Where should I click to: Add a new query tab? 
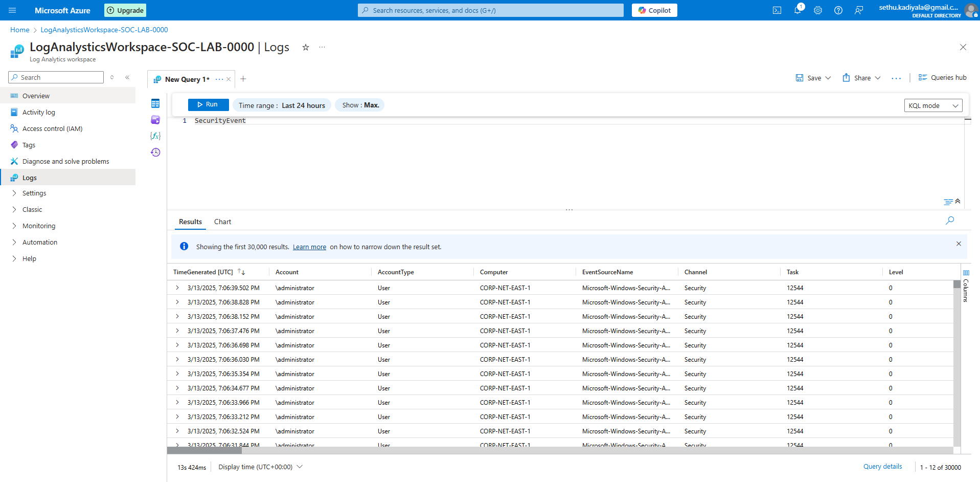(x=243, y=79)
